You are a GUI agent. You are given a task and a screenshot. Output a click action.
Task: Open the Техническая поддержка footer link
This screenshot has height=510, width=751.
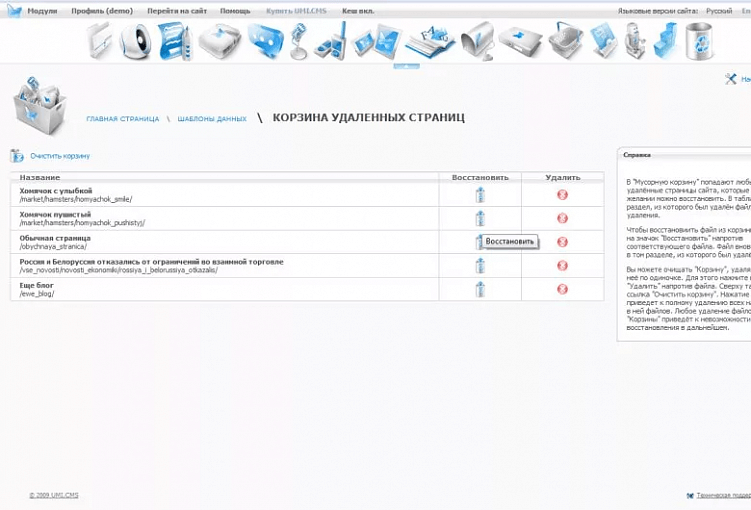point(724,496)
